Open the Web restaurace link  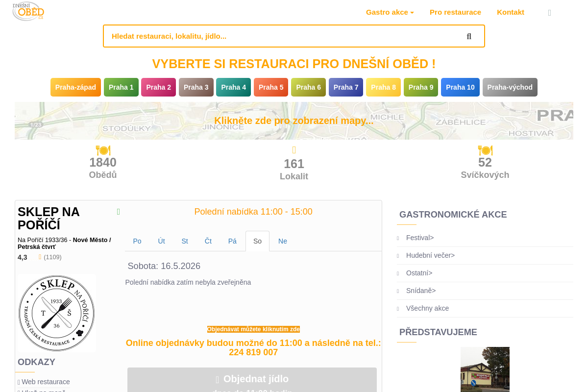pos(46,382)
